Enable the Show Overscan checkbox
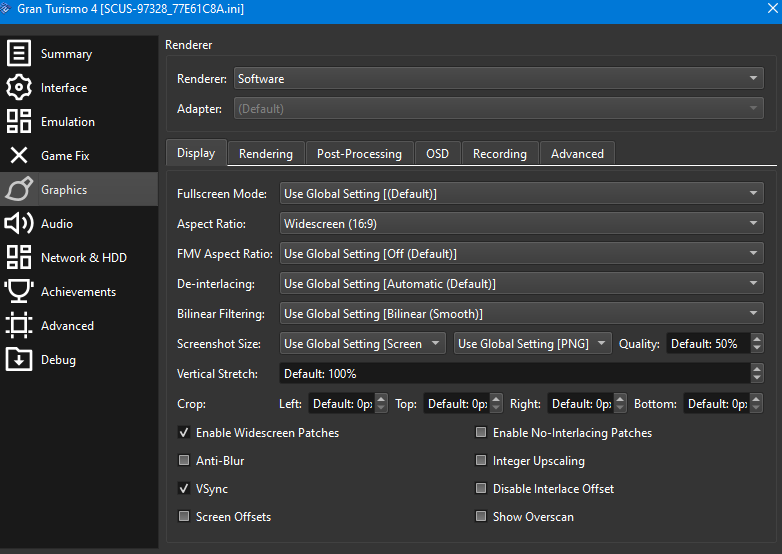This screenshot has width=782, height=554. [x=481, y=516]
